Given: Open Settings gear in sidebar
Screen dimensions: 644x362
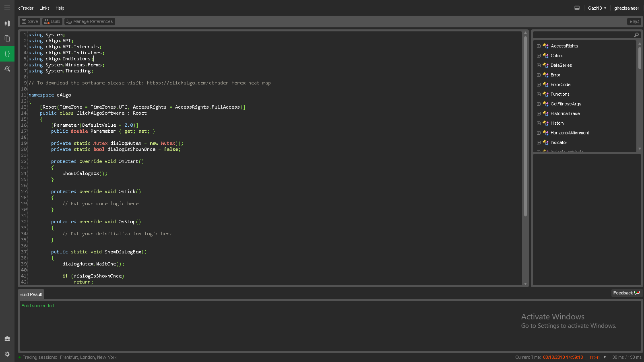Looking at the screenshot, I should [7, 354].
